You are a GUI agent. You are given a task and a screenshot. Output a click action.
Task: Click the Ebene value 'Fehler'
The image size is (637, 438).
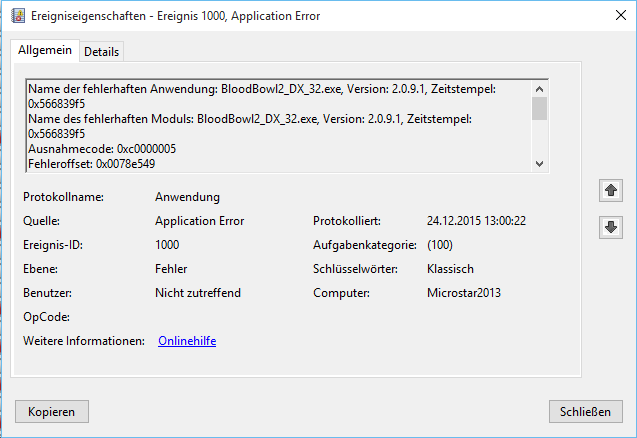(x=171, y=269)
